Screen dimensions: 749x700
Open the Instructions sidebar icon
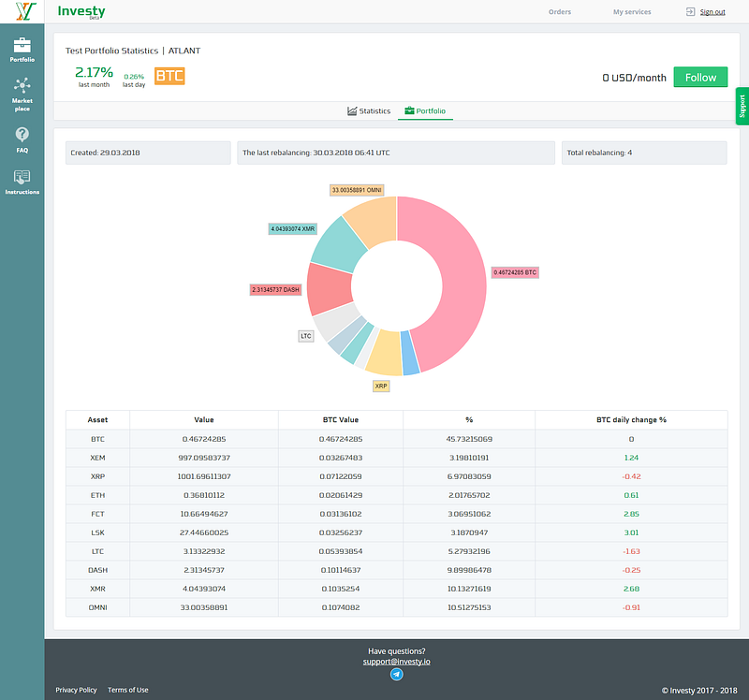22,177
